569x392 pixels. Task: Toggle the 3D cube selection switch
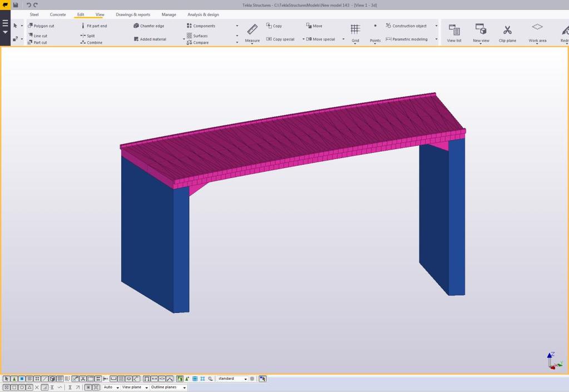point(52,379)
